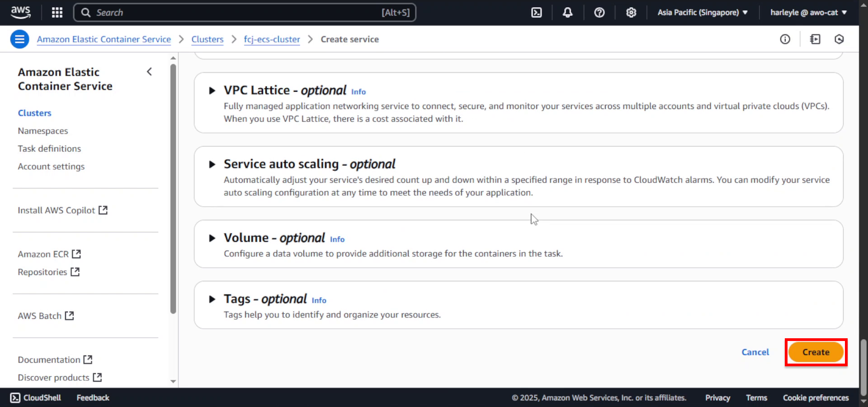Viewport: 868px width, 407px height.
Task: Expand the VPC Lattice section
Action: (x=212, y=90)
